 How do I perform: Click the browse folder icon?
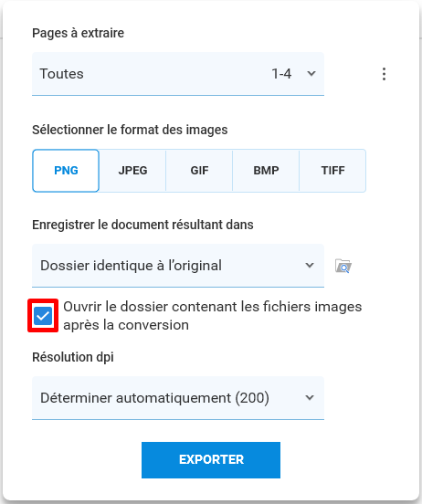tap(343, 266)
